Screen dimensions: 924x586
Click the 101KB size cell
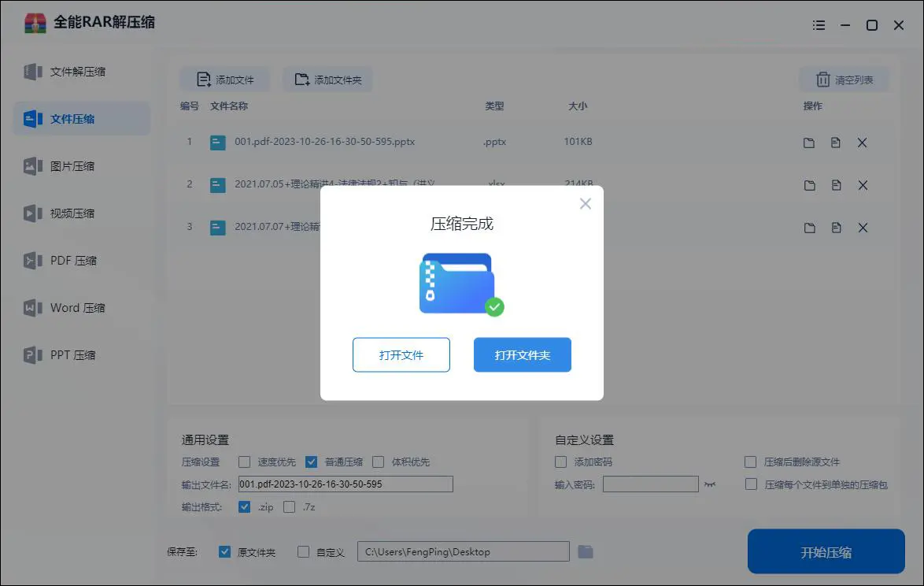pos(578,142)
